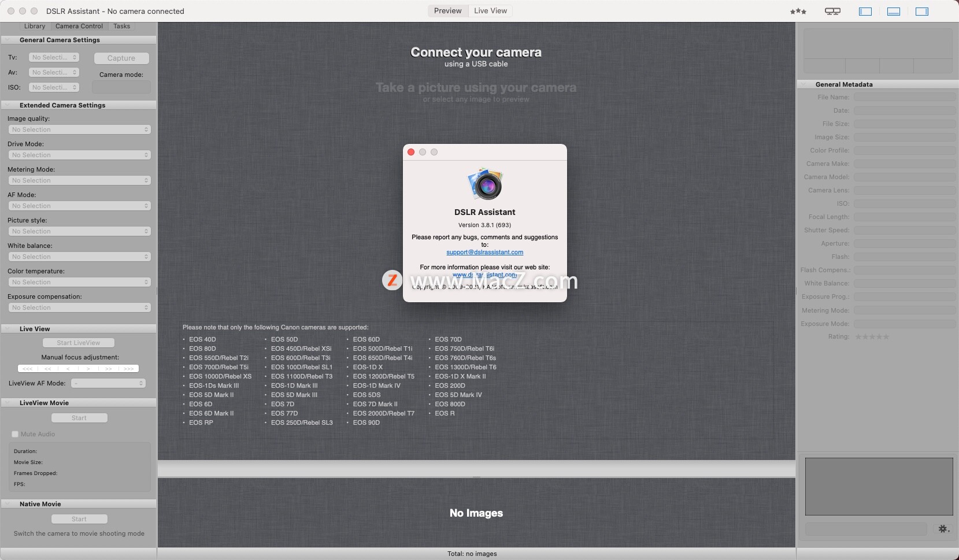This screenshot has width=959, height=560.
Task: Collapse the General Metadata section
Action: [x=804, y=84]
